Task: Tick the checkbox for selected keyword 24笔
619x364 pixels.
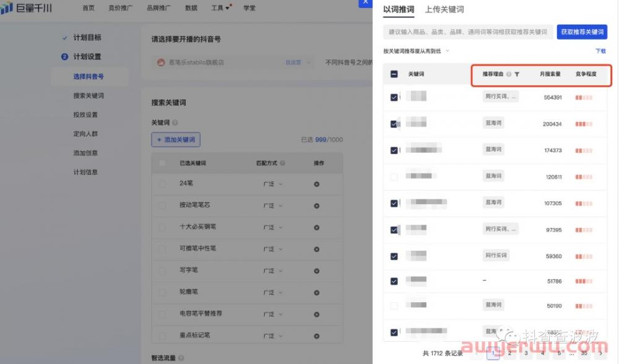Action: 162,184
